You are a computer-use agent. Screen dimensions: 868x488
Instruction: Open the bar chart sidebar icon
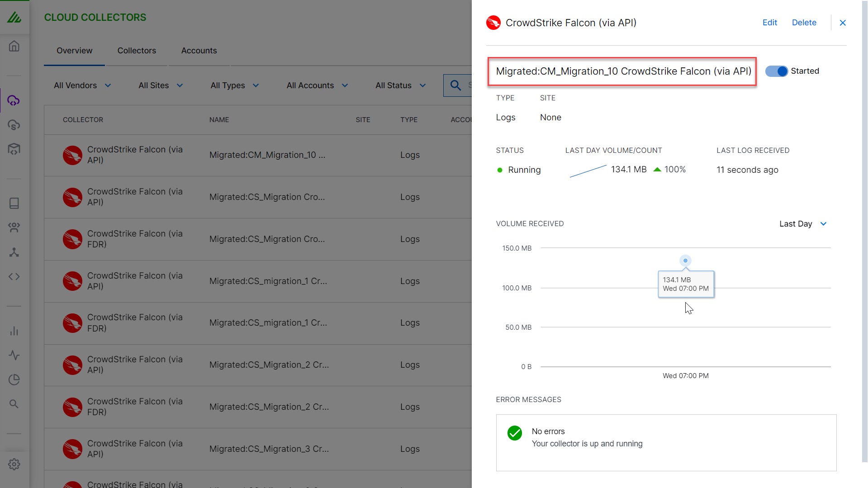tap(14, 331)
